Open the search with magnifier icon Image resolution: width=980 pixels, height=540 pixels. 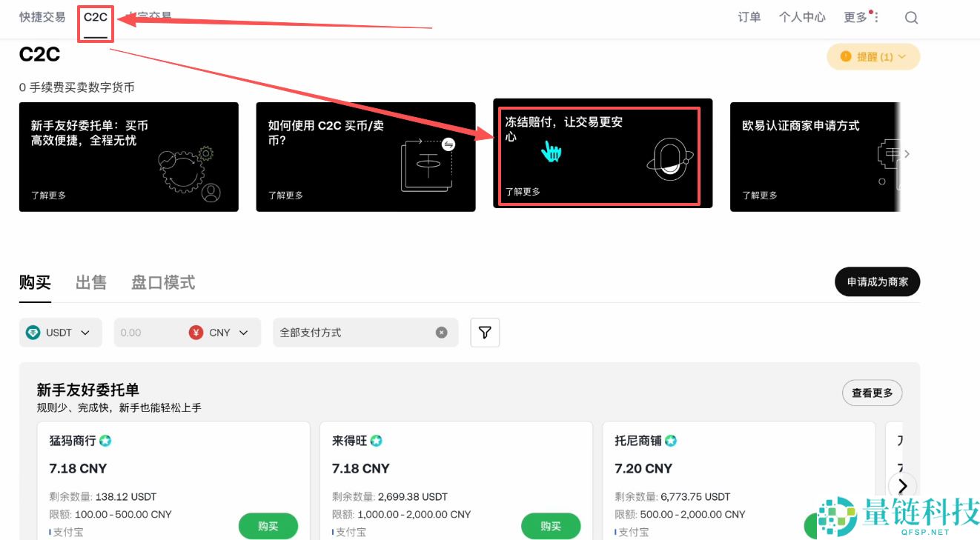coord(910,17)
